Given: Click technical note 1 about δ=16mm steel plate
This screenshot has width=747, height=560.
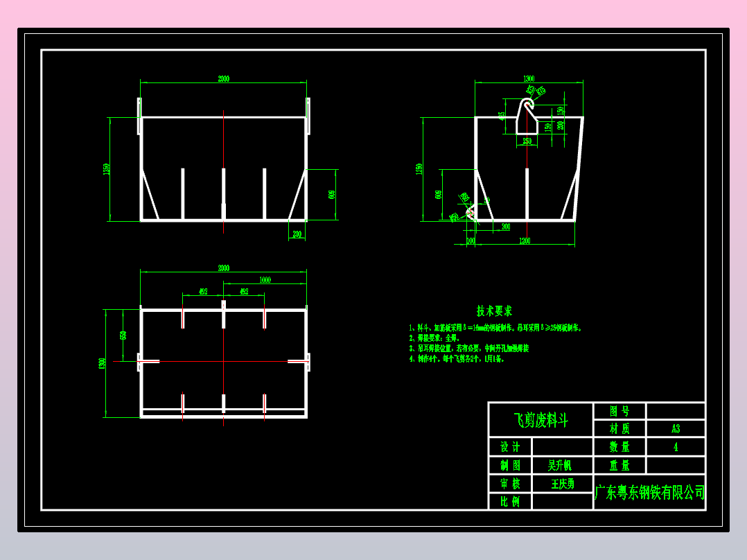Looking at the screenshot, I should point(495,328).
